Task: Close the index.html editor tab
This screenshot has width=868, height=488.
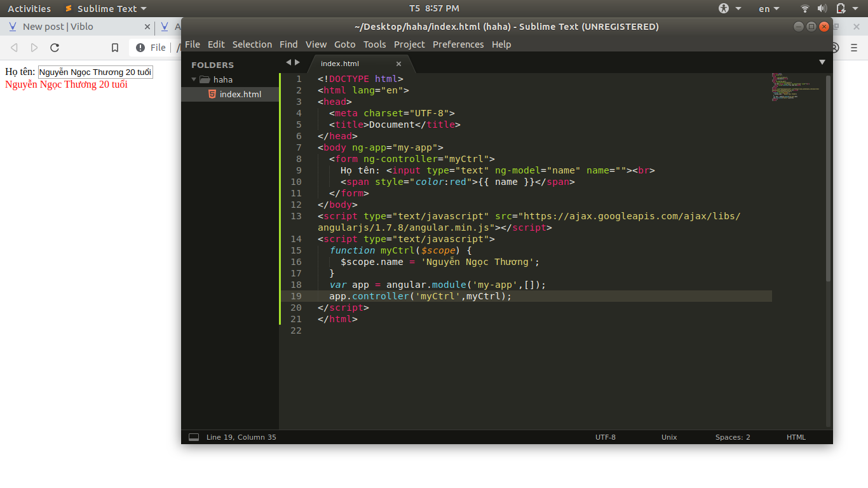Action: pos(399,64)
